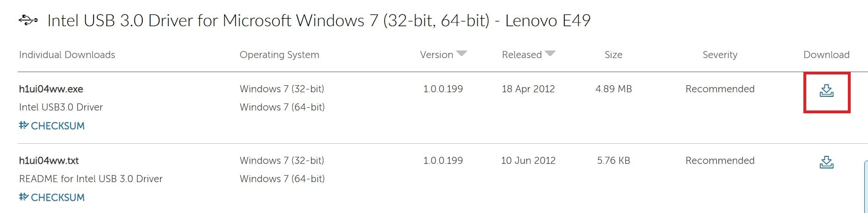This screenshot has width=868, height=213.
Task: Download the h1ui04ww.exe driver file
Action: click(826, 91)
